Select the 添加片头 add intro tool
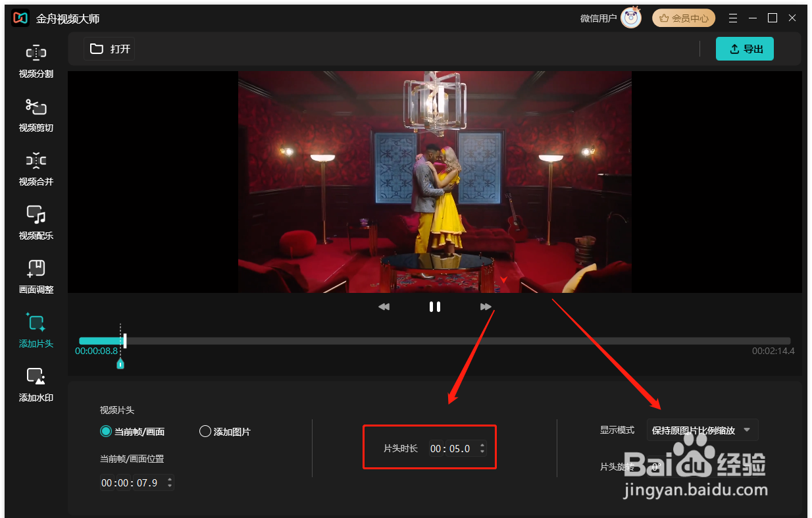The height and width of the screenshot is (518, 812). (x=36, y=332)
